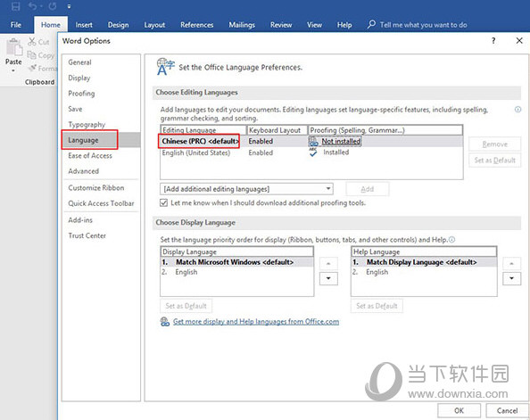Open the Review ribbon tab

pyautogui.click(x=281, y=25)
